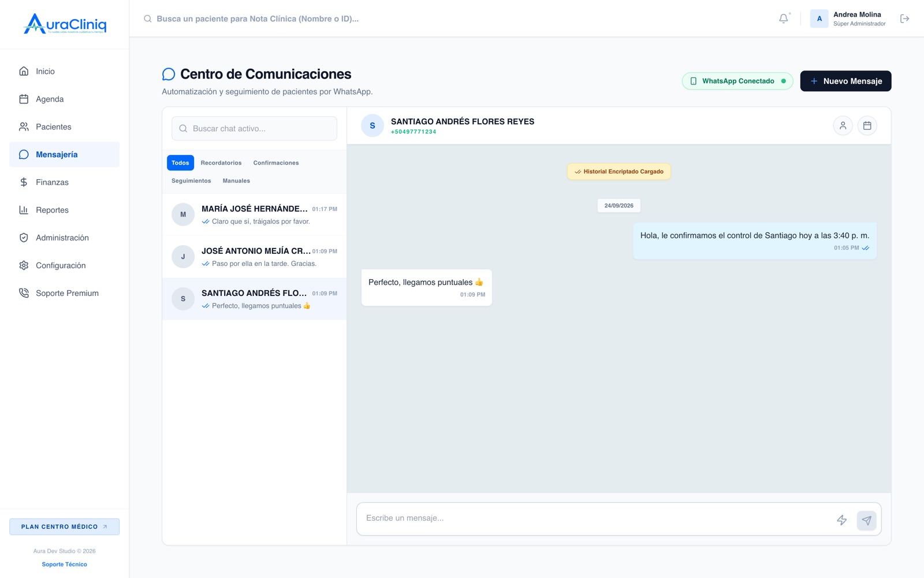Click the AuraCliniq logo
Screen dimensions: 924x578
[x=65, y=24]
